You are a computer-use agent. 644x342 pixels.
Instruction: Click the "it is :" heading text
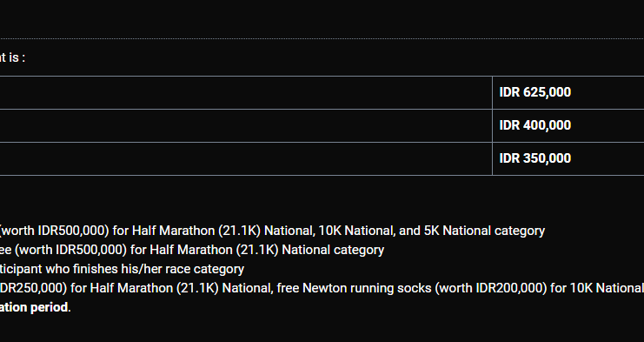click(12, 57)
